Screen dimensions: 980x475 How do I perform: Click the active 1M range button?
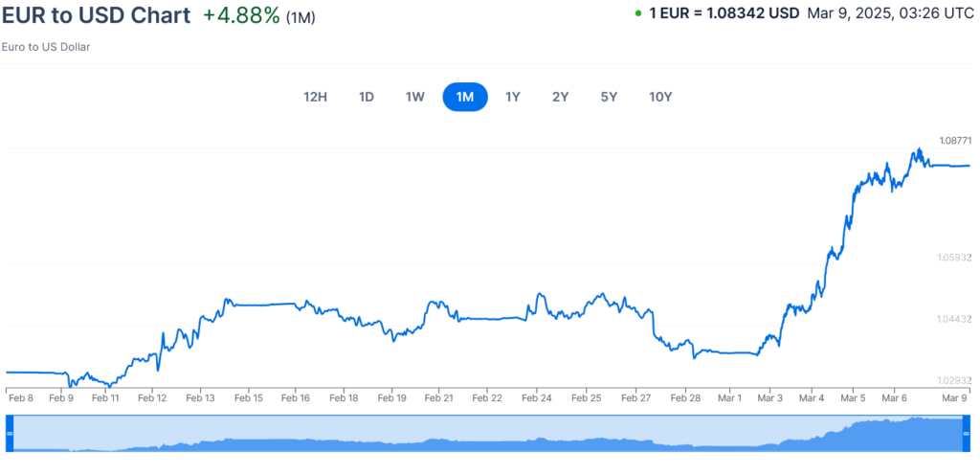tap(465, 97)
